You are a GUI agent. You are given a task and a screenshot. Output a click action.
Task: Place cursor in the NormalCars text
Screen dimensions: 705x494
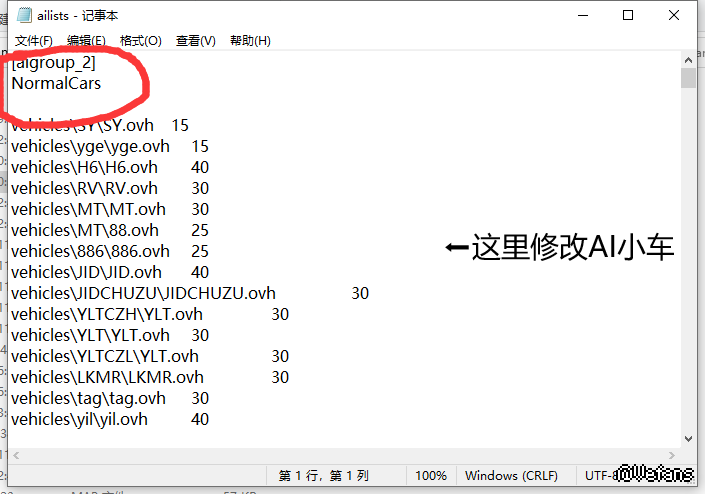(56, 84)
